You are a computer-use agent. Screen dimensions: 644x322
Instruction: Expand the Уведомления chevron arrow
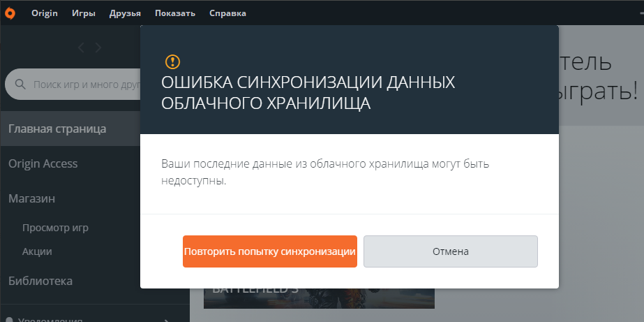165,320
